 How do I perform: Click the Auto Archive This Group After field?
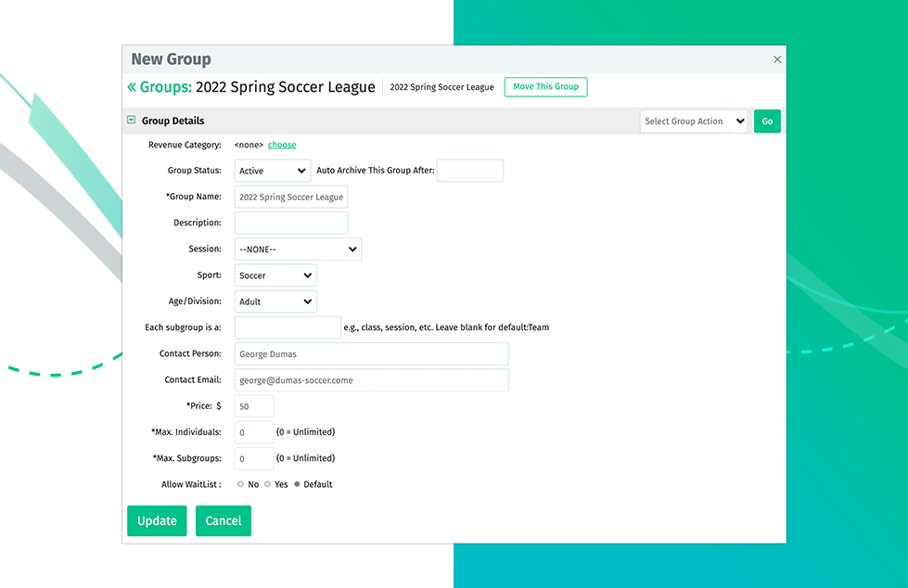coord(469,171)
